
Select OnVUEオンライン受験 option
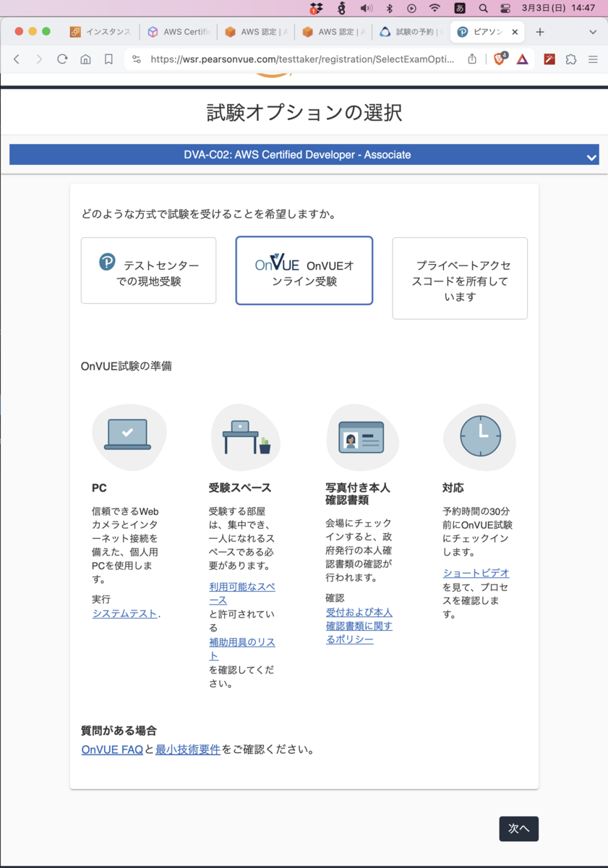[304, 271]
